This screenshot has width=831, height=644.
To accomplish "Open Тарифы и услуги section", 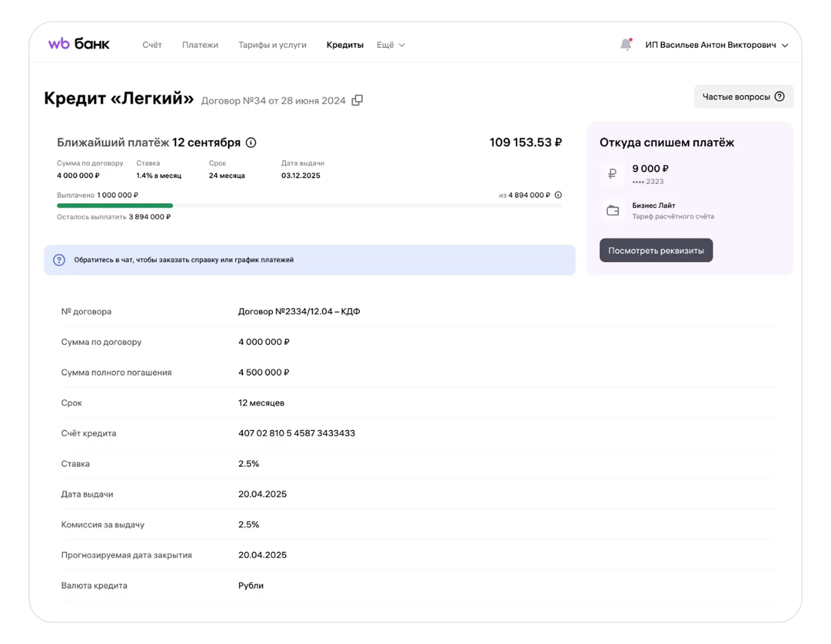I will [x=272, y=45].
